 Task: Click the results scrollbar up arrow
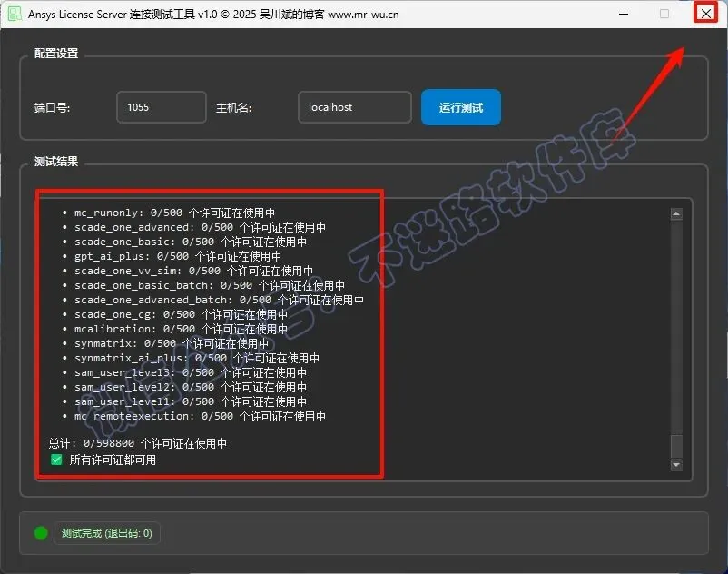click(x=676, y=214)
